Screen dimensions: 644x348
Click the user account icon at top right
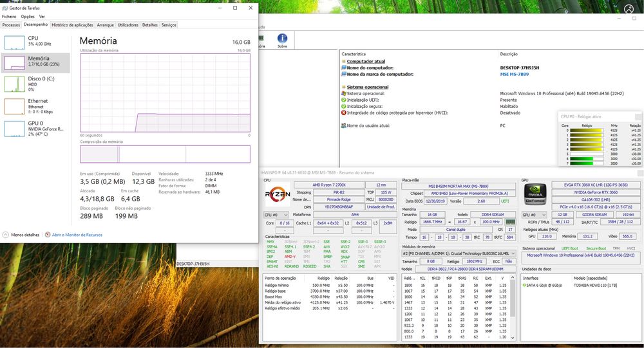coord(629,9)
